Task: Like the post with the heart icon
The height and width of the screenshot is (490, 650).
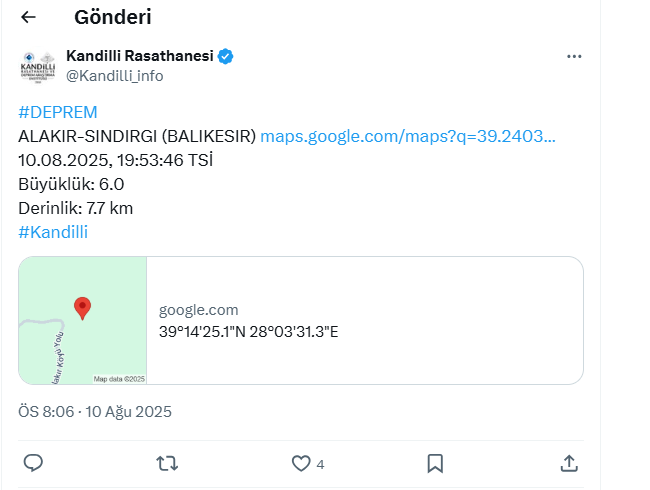Action: pos(301,463)
